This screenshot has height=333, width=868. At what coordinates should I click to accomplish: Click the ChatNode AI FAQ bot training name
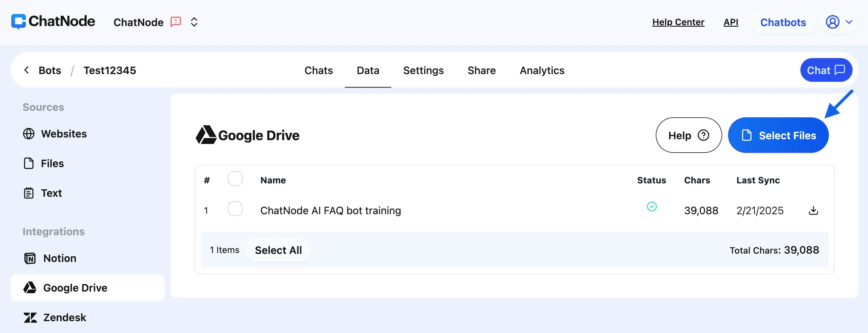330,210
